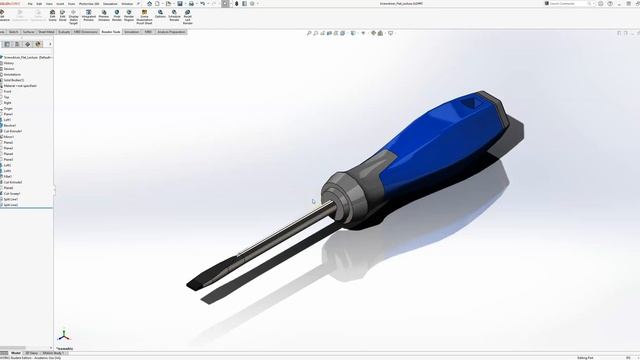Image resolution: width=640 pixels, height=360 pixels.
Task: Click the Undo icon
Action: tap(202, 4)
